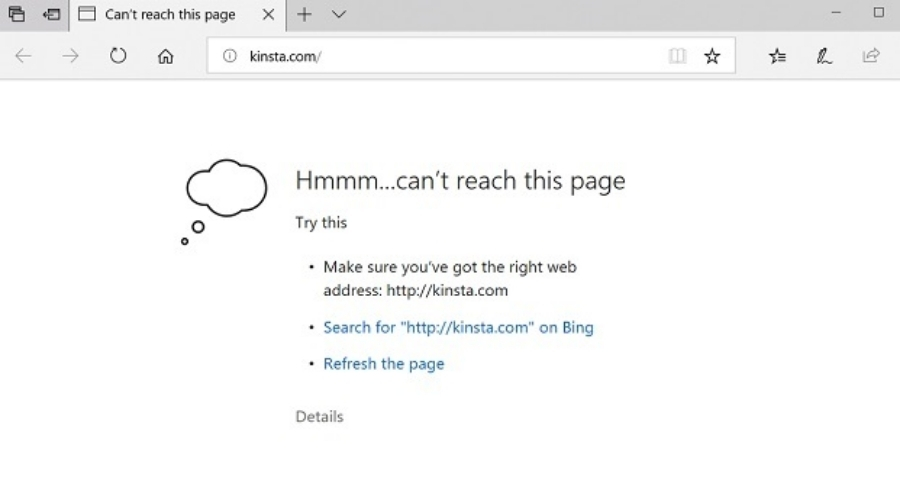Viewport: 900px width, 500px height.
Task: Open the tabs you've set aside
Action: click(x=16, y=14)
